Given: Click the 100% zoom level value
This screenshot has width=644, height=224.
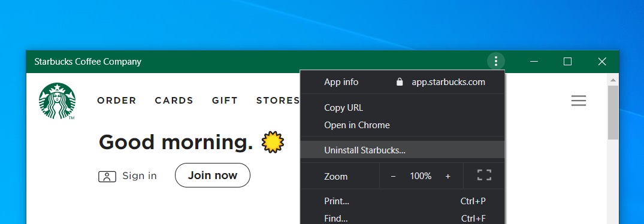Looking at the screenshot, I should pyautogui.click(x=421, y=176).
